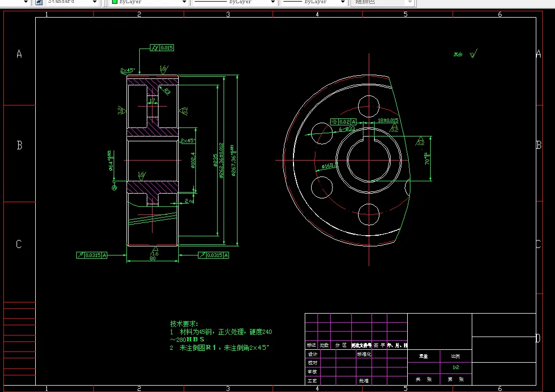This screenshot has height=392, width=555.
Task: Click the 审核 title block label
Action: (313, 372)
